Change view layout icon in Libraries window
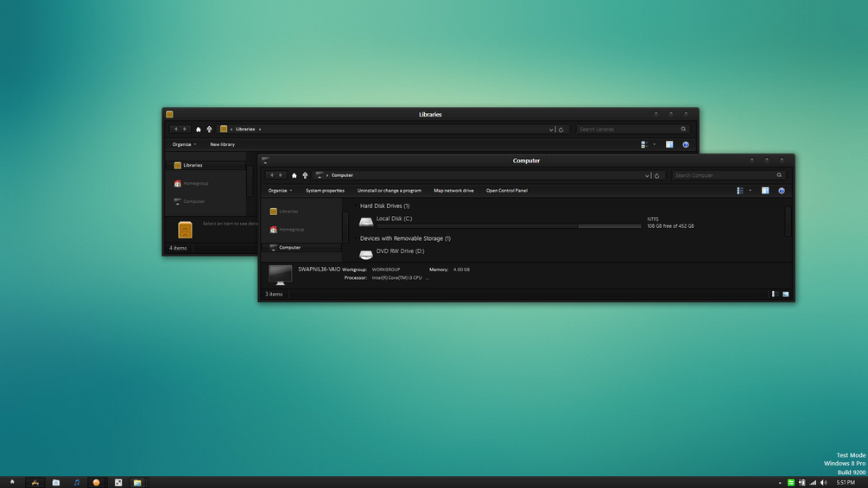Image resolution: width=868 pixels, height=488 pixels. pos(644,144)
